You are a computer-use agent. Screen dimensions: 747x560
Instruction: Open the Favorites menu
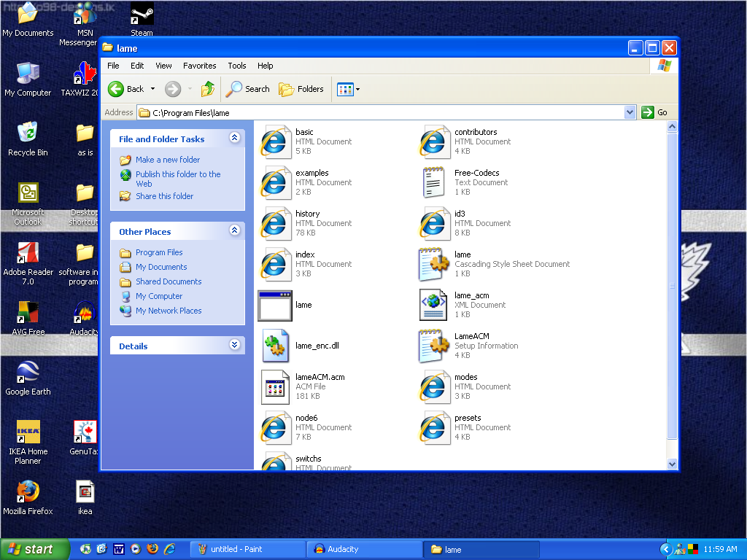(x=200, y=66)
